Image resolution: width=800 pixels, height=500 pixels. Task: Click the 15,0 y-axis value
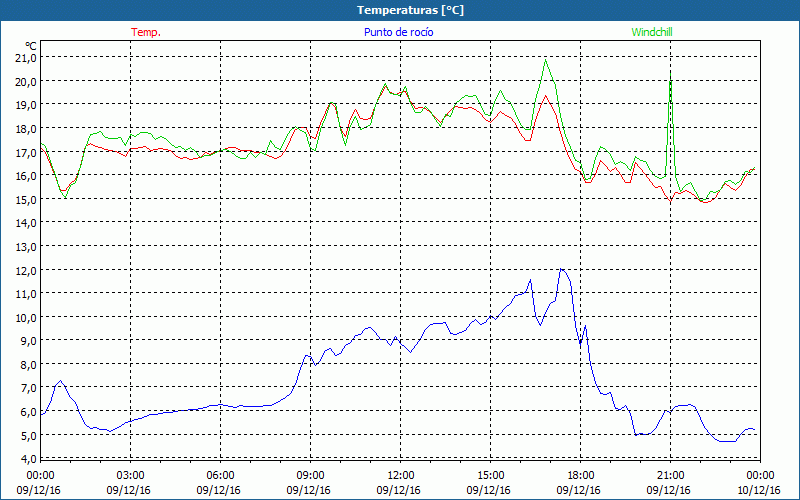pyautogui.click(x=26, y=199)
